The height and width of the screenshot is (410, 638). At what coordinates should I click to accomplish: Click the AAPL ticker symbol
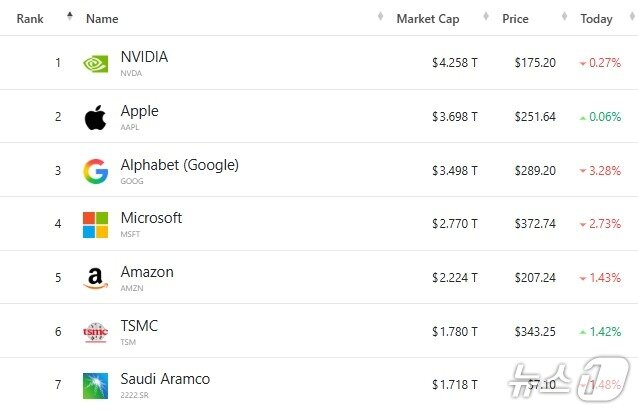pos(130,127)
